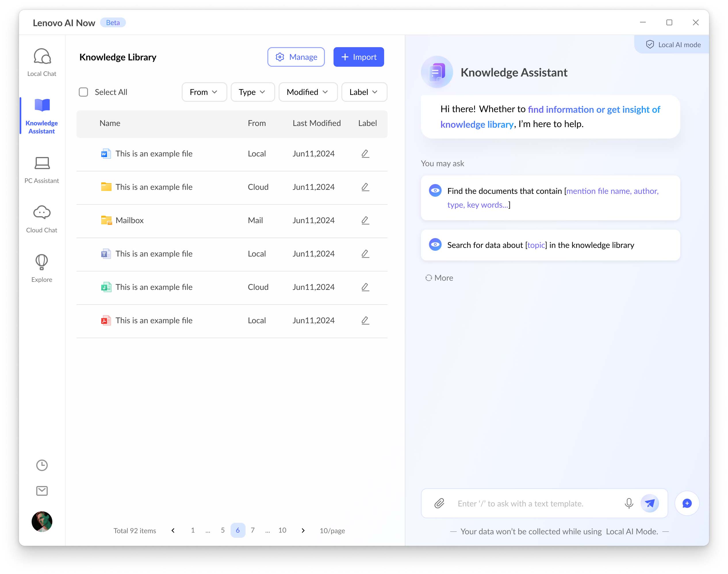Open the Type filter dropdown
Viewport: 728px width, 574px height.
(x=252, y=92)
